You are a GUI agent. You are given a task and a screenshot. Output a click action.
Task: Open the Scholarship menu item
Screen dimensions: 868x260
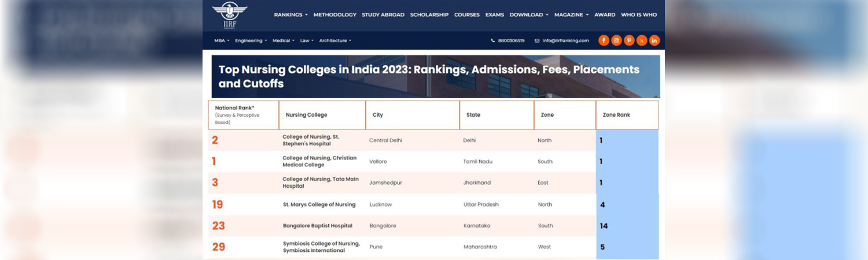tap(429, 15)
